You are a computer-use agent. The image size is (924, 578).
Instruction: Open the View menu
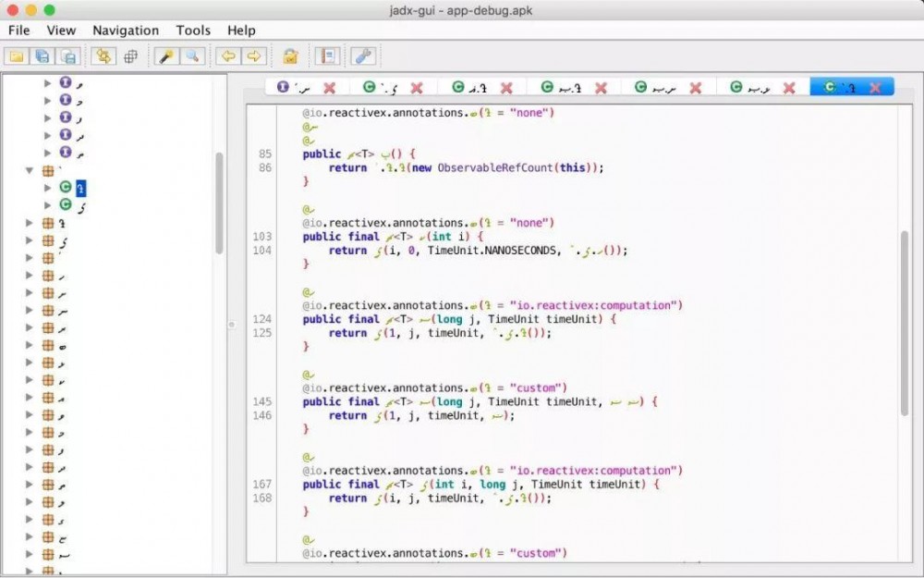pos(61,31)
